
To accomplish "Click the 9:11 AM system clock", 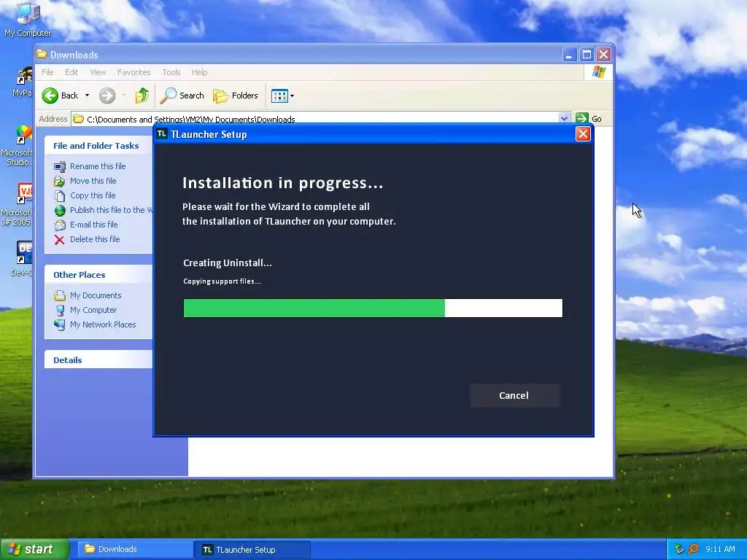I will coord(720,549).
